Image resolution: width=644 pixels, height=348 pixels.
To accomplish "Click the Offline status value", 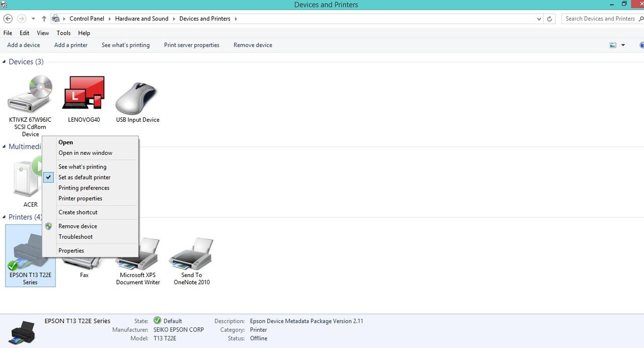I will 259,338.
